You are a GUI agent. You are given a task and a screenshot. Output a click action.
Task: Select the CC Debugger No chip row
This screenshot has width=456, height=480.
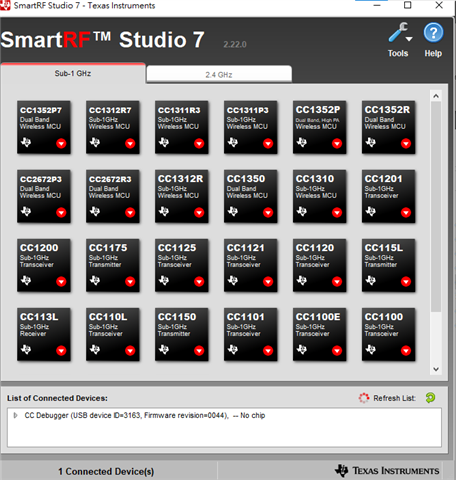coord(224,415)
